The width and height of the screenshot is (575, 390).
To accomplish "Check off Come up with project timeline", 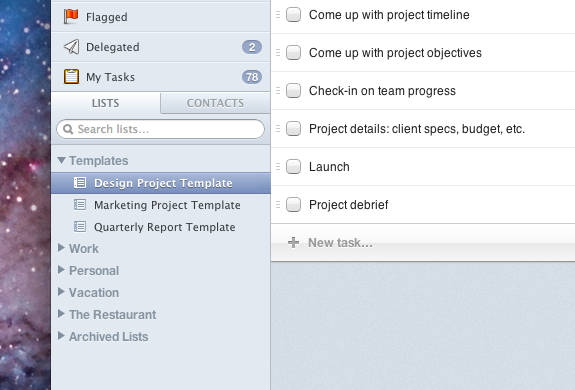I will [293, 15].
